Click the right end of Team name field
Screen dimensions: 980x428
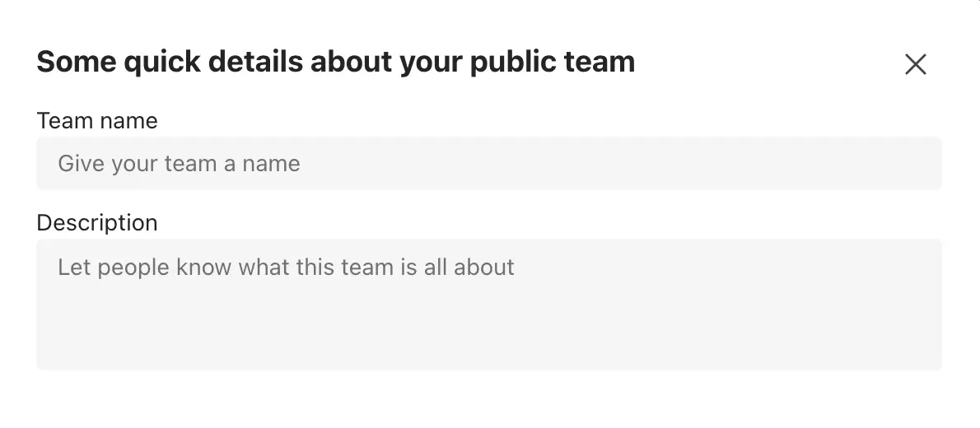coord(906,163)
